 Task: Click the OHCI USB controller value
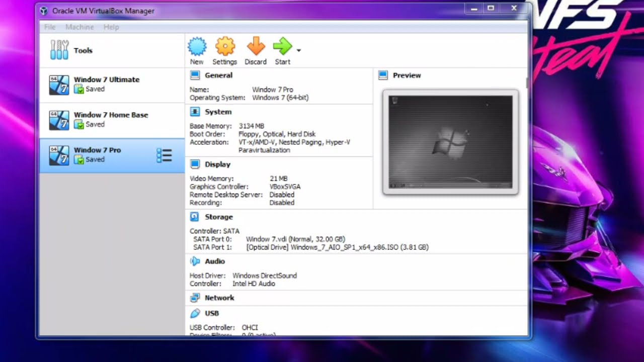point(250,328)
